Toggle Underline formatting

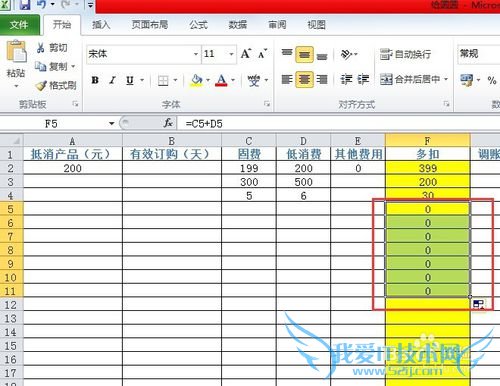tap(130, 80)
